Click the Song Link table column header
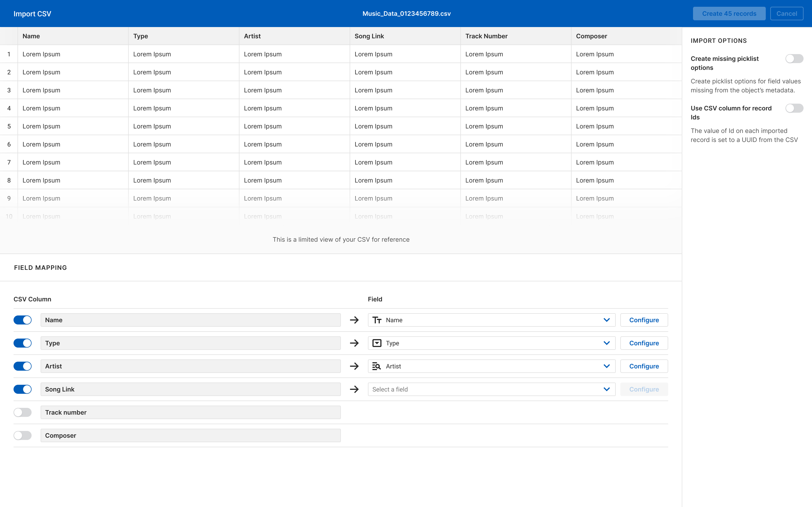The height and width of the screenshot is (507, 812). [x=369, y=36]
